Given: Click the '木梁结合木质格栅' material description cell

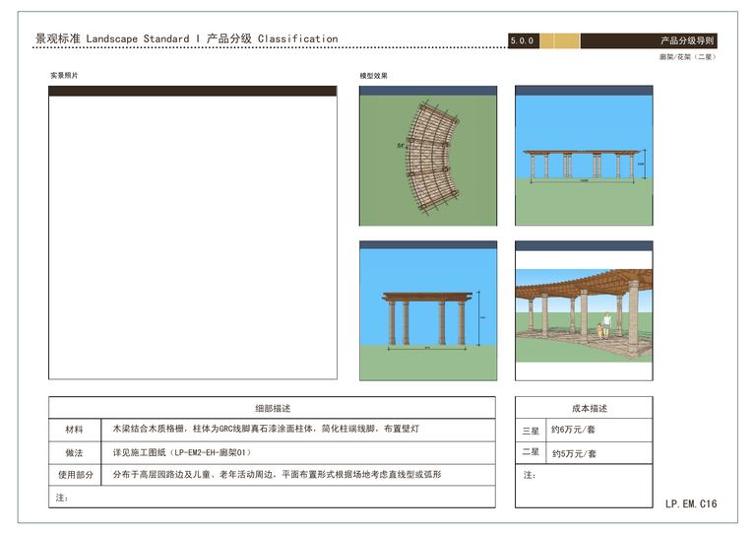Looking at the screenshot, I should 298,430.
